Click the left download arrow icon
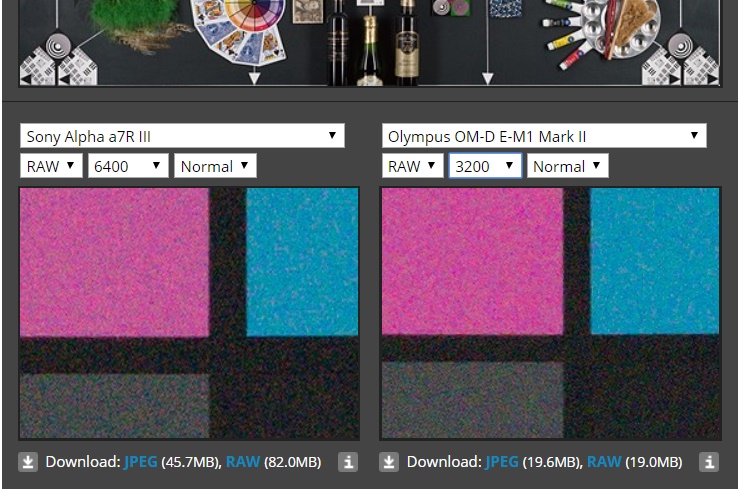This screenshot has width=738, height=489. [28, 462]
